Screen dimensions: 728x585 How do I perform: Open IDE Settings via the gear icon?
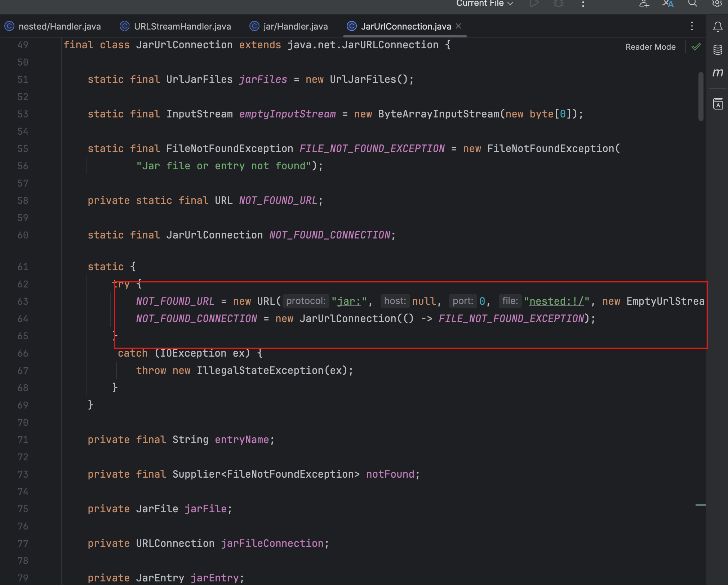[717, 4]
